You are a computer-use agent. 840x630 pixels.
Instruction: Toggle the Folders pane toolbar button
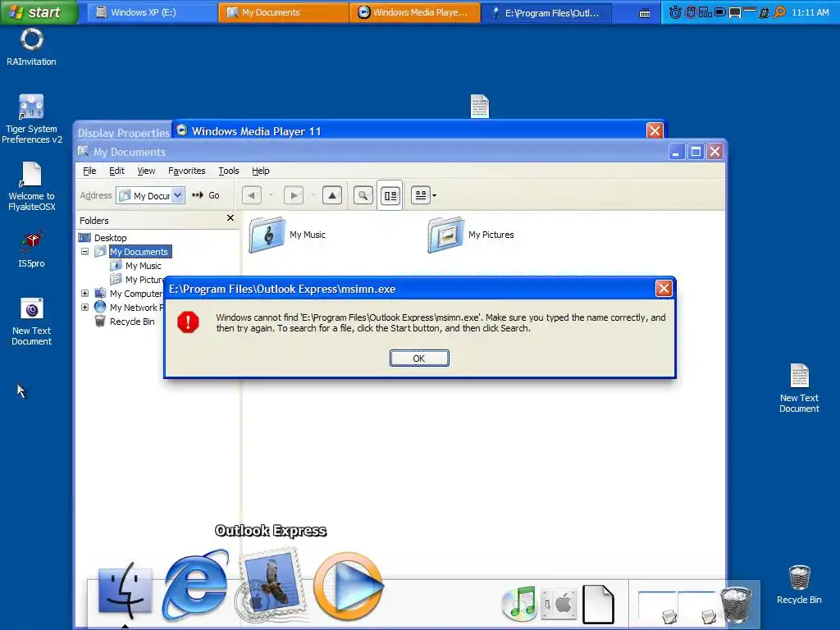390,195
